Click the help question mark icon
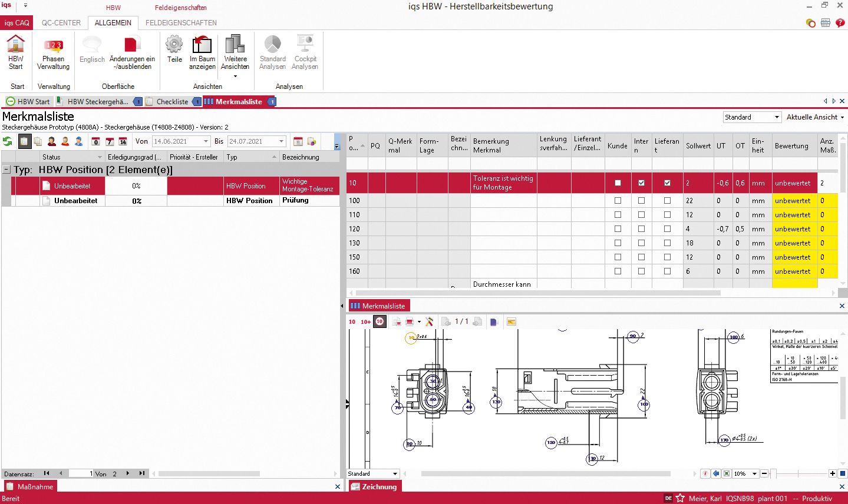 click(x=840, y=23)
